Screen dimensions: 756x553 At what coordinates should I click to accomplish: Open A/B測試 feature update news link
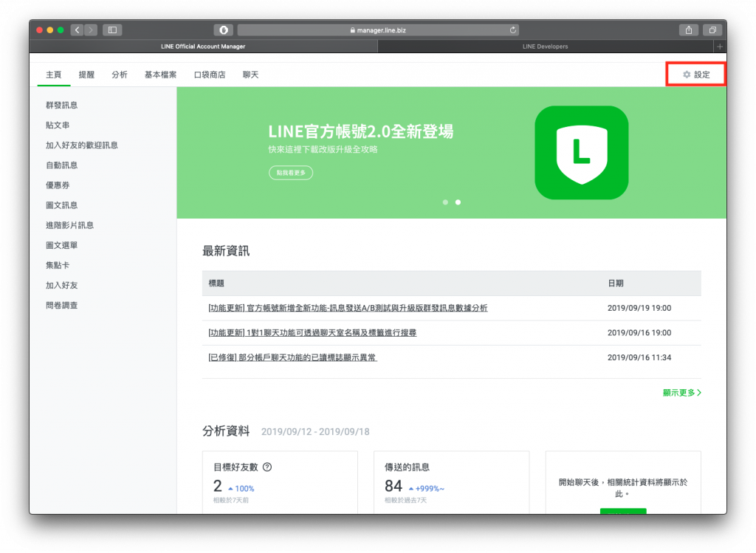point(348,308)
